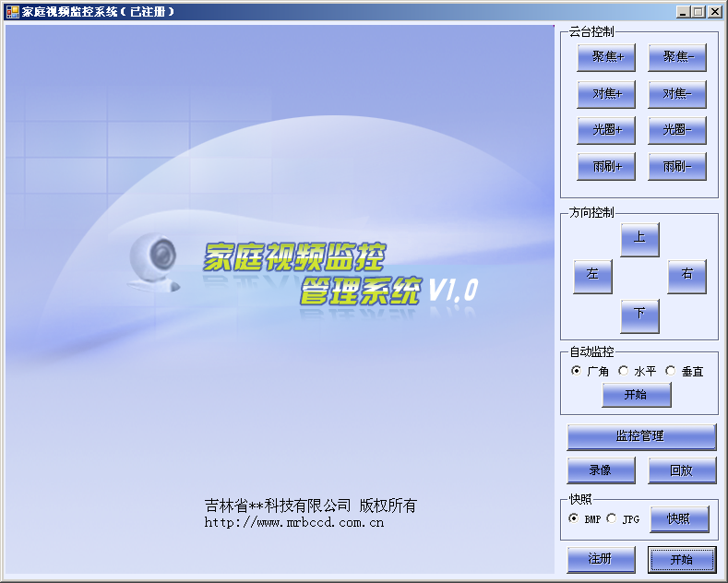The width and height of the screenshot is (728, 583).
Task: Open aperture with 光圈+ button
Action: click(x=606, y=130)
